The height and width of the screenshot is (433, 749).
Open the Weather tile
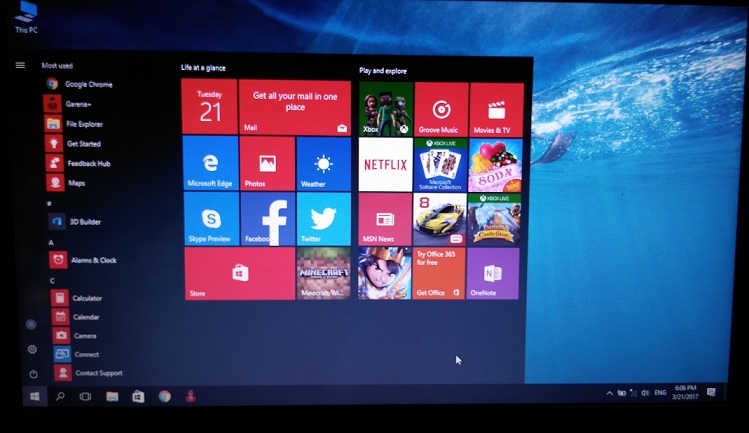point(323,164)
